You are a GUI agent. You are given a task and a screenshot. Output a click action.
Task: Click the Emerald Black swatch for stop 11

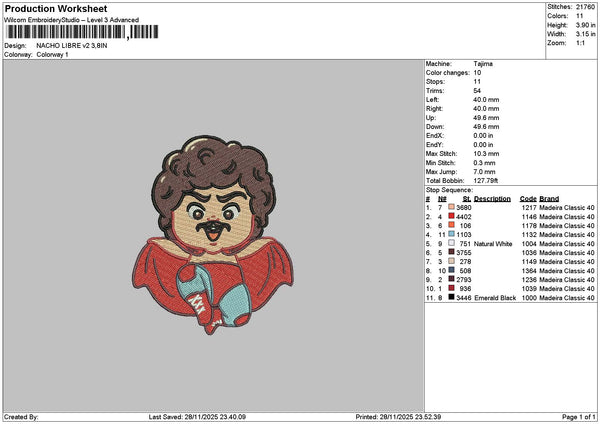[x=452, y=297]
